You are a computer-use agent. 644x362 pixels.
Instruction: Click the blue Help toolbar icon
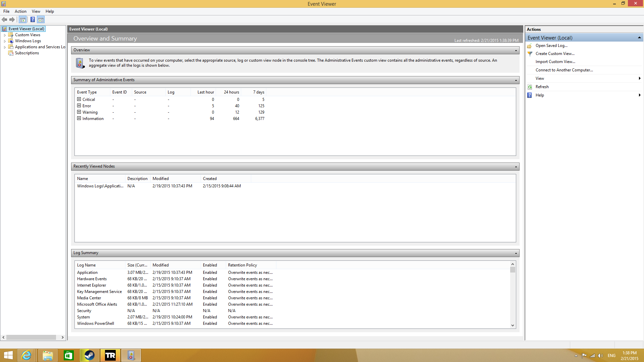pyautogui.click(x=33, y=20)
